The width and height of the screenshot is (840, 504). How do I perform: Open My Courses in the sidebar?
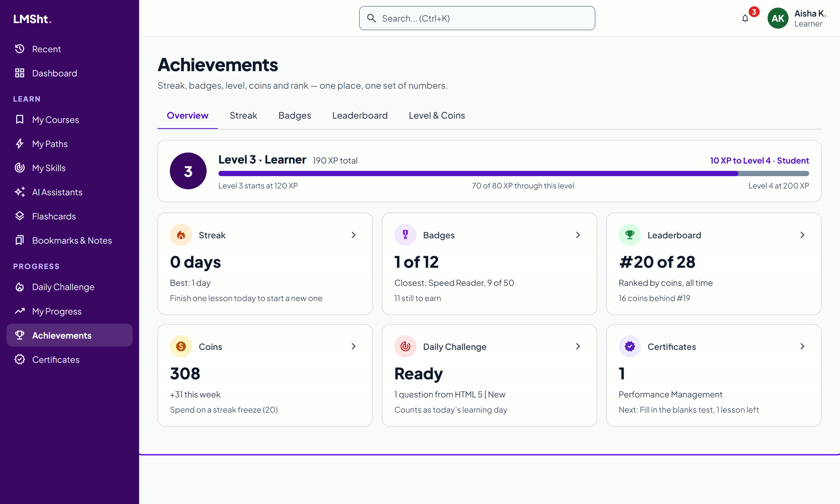point(69,120)
